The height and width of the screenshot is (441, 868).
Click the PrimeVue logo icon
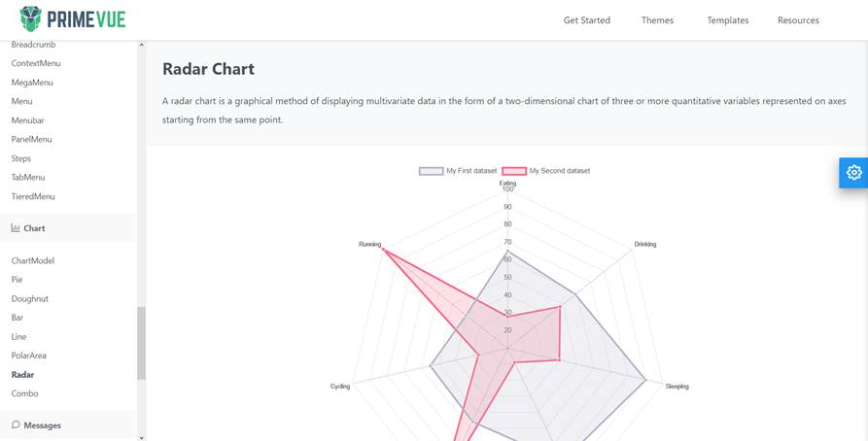tap(33, 19)
